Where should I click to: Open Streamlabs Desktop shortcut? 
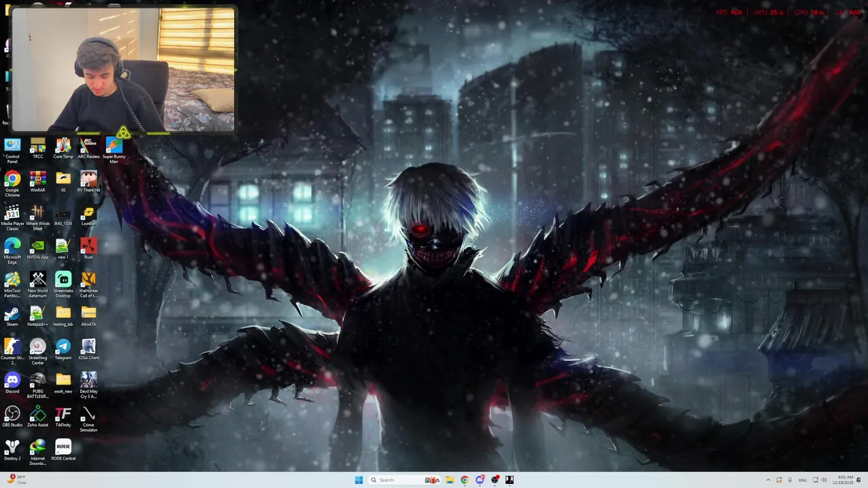[63, 285]
